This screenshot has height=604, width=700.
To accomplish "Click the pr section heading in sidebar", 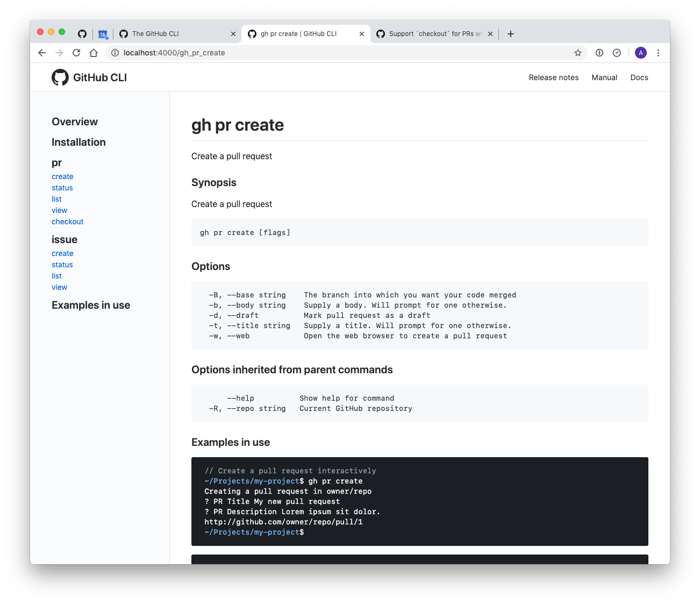I will 56,163.
